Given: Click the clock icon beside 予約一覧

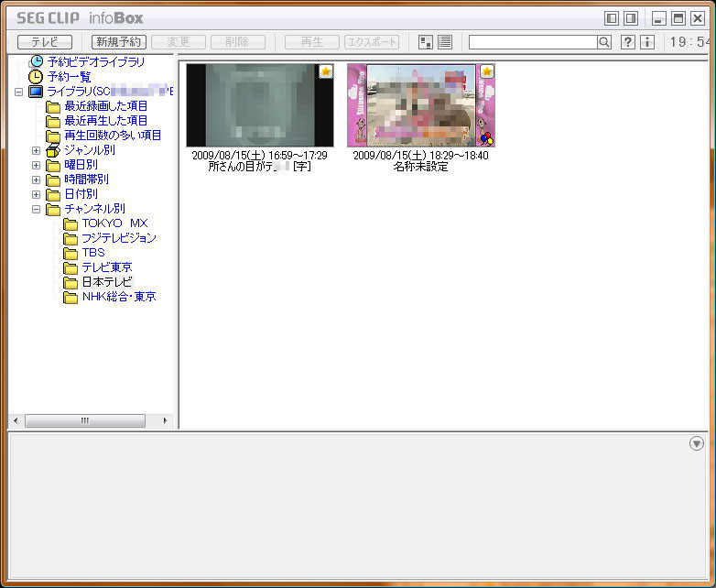Looking at the screenshot, I should tap(36, 76).
